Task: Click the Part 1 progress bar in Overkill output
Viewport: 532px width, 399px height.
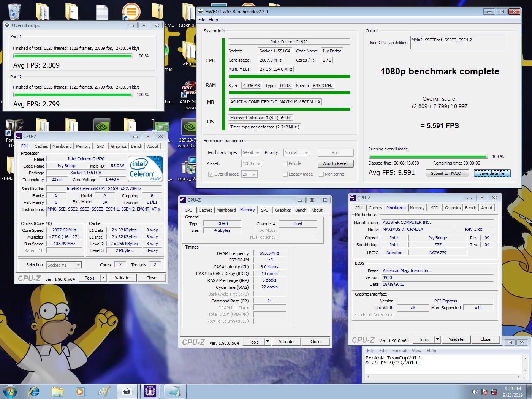Action: click(73, 56)
